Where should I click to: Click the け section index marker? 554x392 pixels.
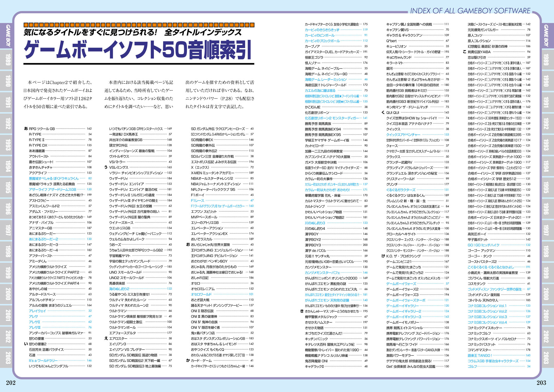click(383, 256)
